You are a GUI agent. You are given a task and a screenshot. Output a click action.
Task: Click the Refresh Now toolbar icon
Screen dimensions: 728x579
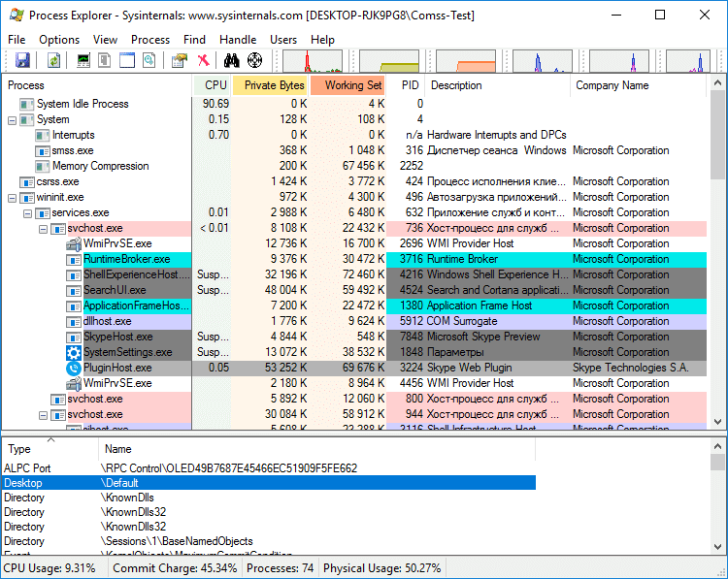click(53, 60)
